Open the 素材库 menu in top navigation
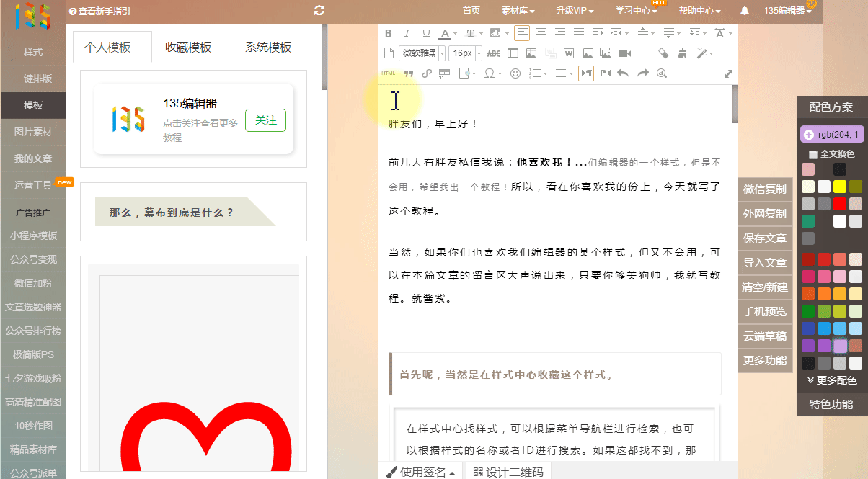 518,11
